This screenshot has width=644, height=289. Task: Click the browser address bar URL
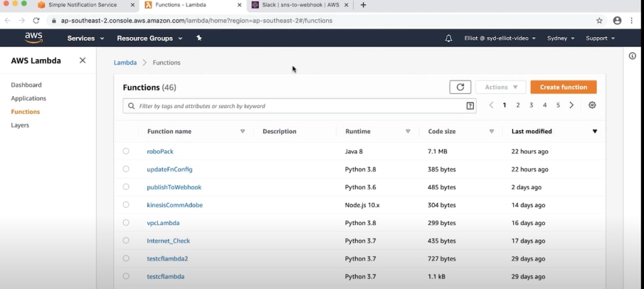pyautogui.click(x=197, y=21)
